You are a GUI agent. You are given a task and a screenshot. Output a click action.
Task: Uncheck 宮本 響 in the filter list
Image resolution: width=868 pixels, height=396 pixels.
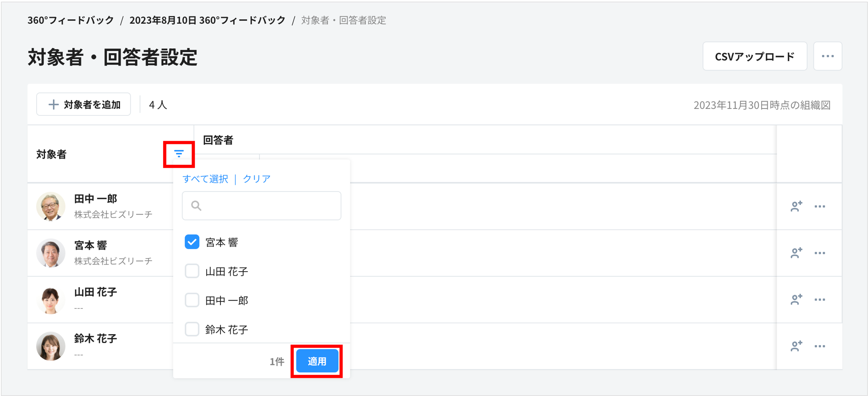tap(192, 242)
